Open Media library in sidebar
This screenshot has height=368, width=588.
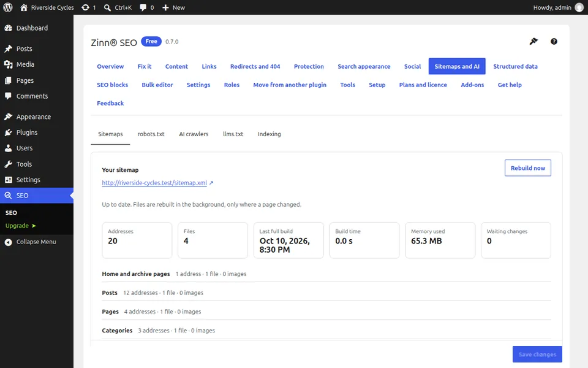click(x=37, y=64)
